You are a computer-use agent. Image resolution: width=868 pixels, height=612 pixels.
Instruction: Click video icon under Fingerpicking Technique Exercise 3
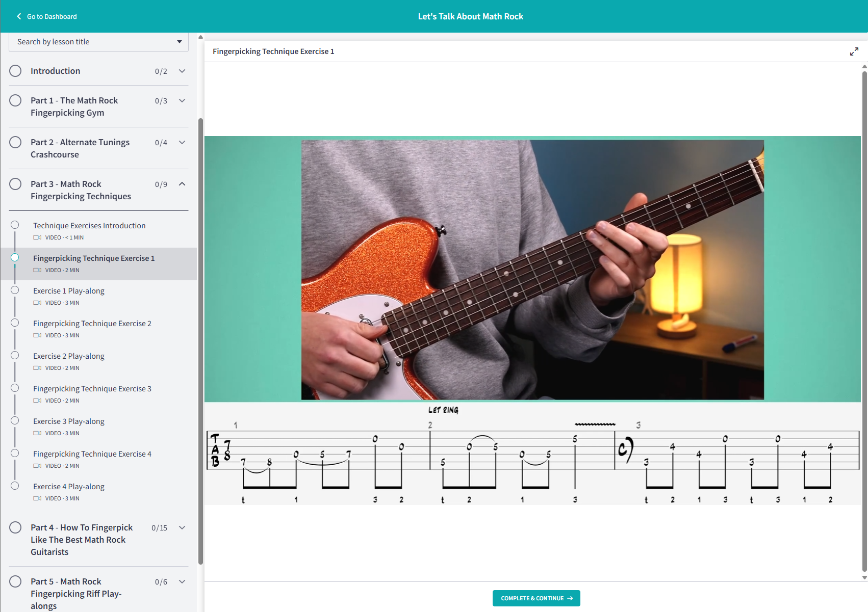coord(37,401)
